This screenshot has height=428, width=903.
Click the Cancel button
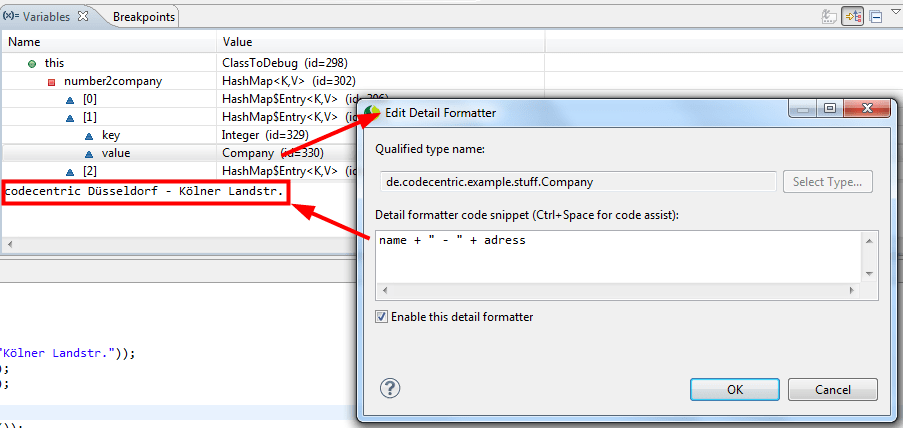click(x=832, y=389)
